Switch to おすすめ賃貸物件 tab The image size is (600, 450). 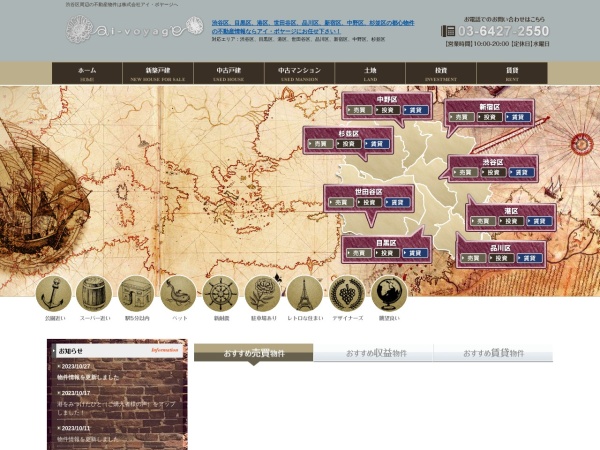pos(493,353)
